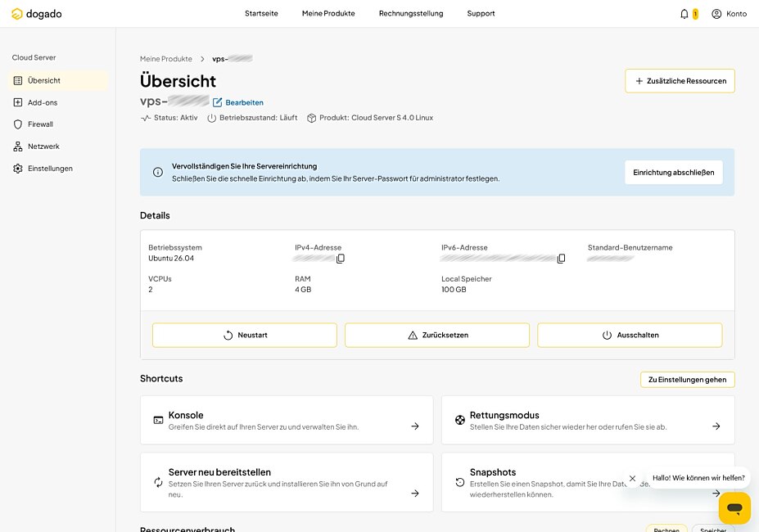Screen dimensions: 759x532
Task: Open the Konto account menu
Action: coord(729,14)
